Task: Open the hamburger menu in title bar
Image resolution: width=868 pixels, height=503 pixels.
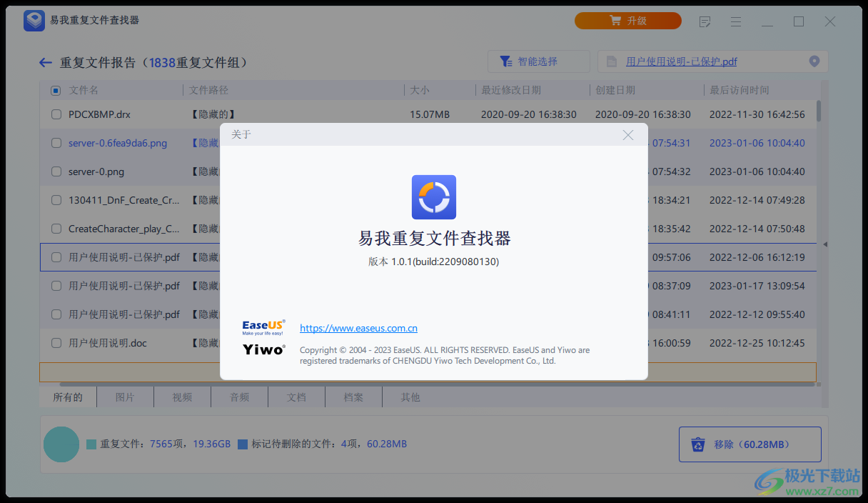Action: 736,21
